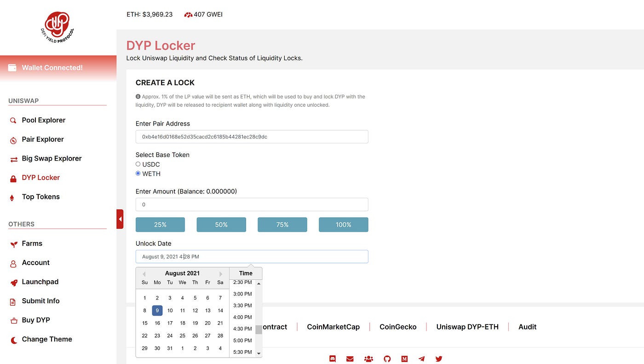Open Submit Info in sidebar

(x=40, y=301)
